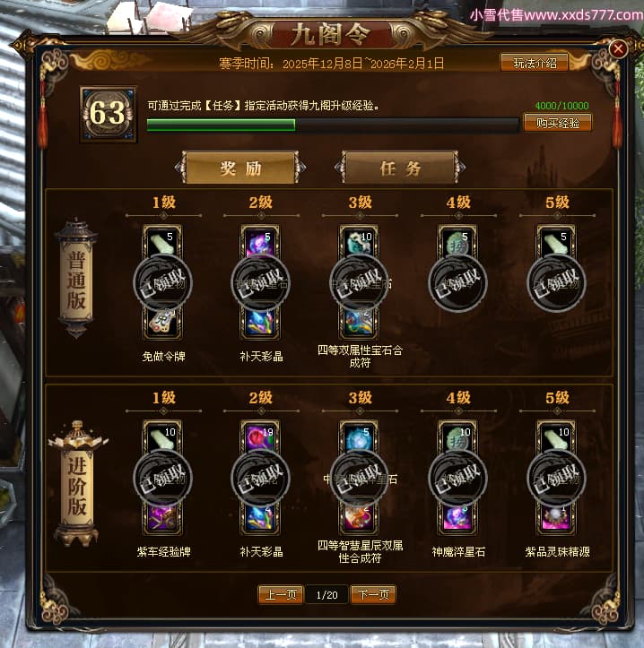Close the 九阁令 window
644x648 pixels.
[x=618, y=49]
